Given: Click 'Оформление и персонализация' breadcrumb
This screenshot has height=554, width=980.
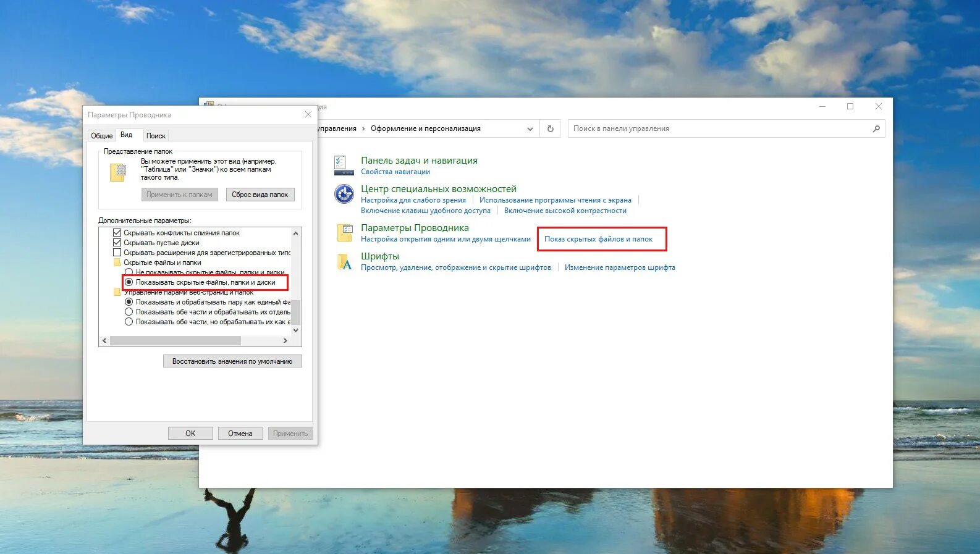Looking at the screenshot, I should tap(426, 128).
